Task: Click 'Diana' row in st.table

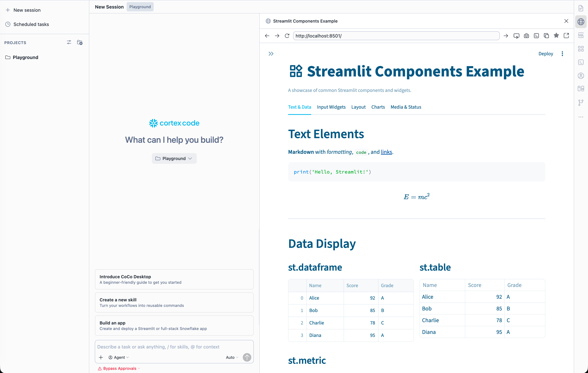Action: [482, 332]
